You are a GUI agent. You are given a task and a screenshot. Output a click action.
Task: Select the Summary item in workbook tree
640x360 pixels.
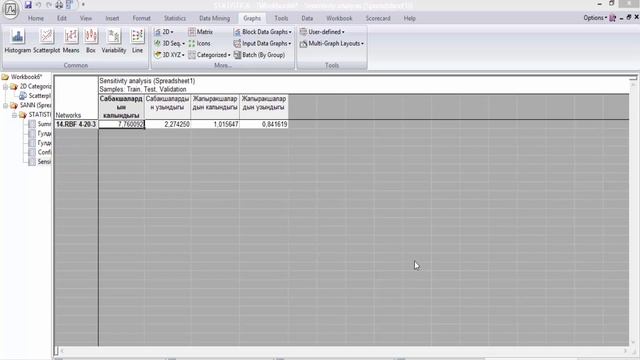tap(40, 124)
